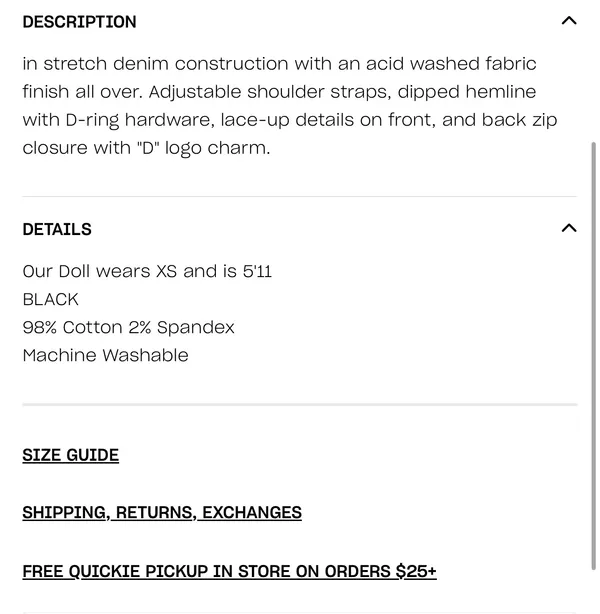Click the '98% Cotton 2% Spandex' line
600x614 pixels.
click(128, 327)
